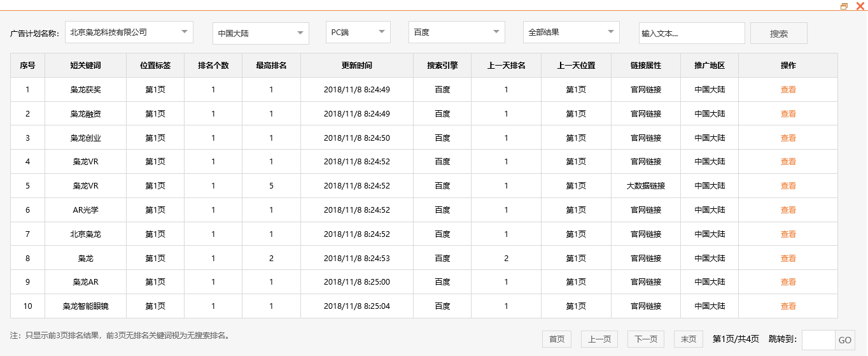Screen dimensions: 868x356
Task: Select keyword cell 枭龙获奖
Action: click(x=86, y=90)
